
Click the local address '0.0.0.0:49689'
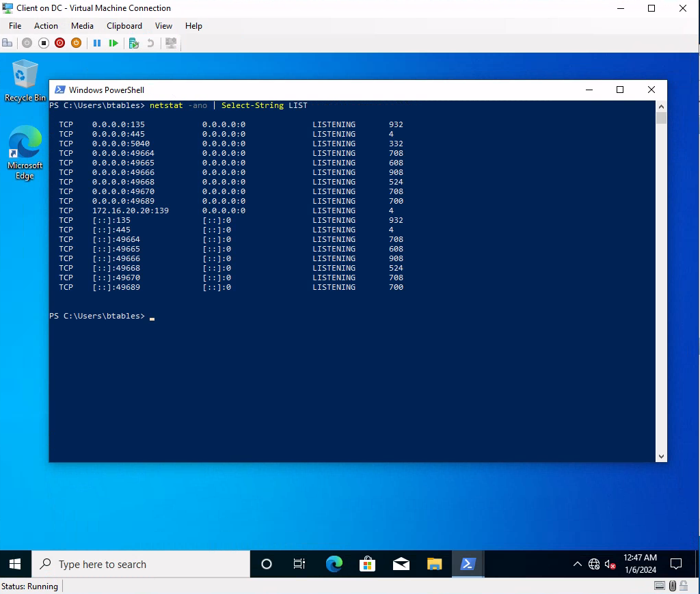point(123,201)
